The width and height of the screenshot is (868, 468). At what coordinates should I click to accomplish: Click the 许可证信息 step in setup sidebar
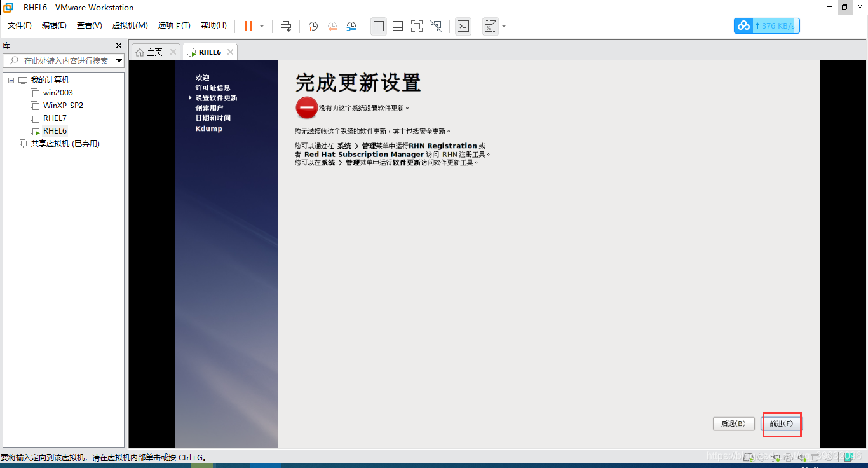pyautogui.click(x=213, y=88)
